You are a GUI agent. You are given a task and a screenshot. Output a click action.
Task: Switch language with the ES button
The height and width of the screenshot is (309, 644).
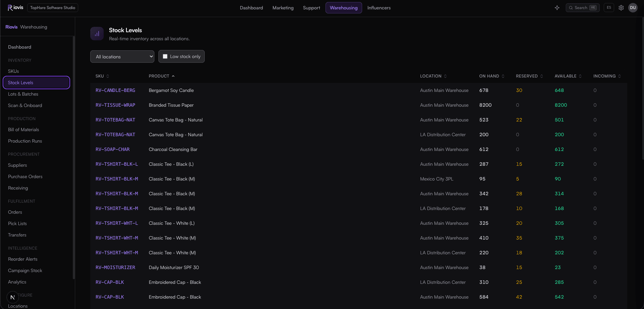tap(609, 8)
